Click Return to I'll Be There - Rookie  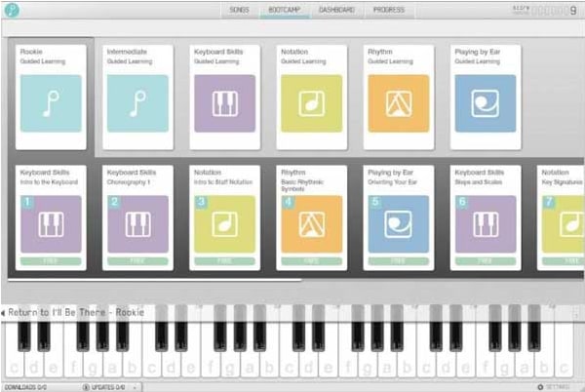[76, 313]
